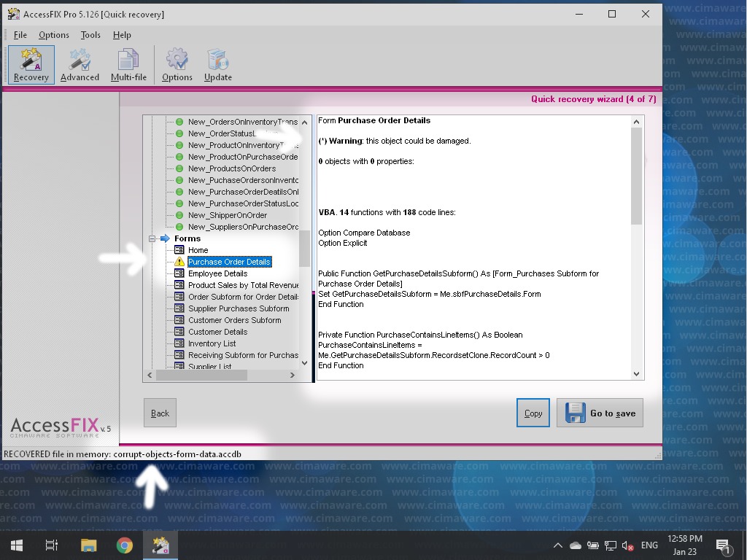Image resolution: width=747 pixels, height=560 pixels.
Task: Select Employee Details form in tree
Action: (x=217, y=273)
